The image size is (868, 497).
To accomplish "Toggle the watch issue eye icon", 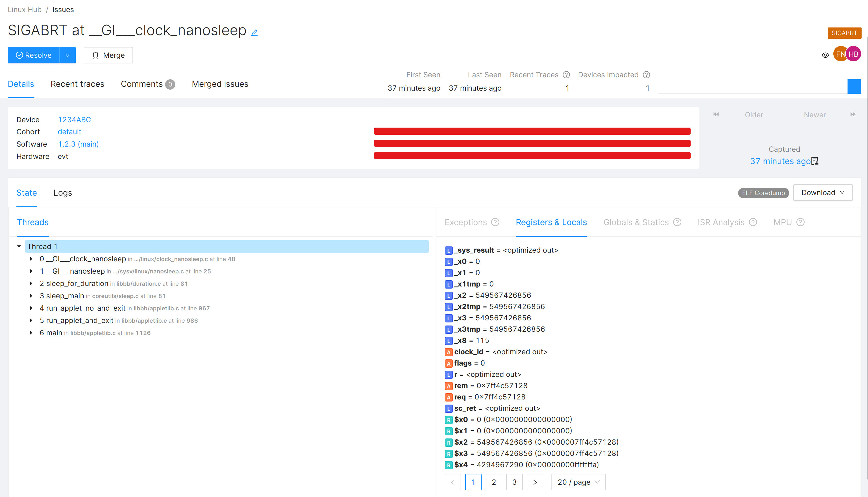I will point(825,55).
